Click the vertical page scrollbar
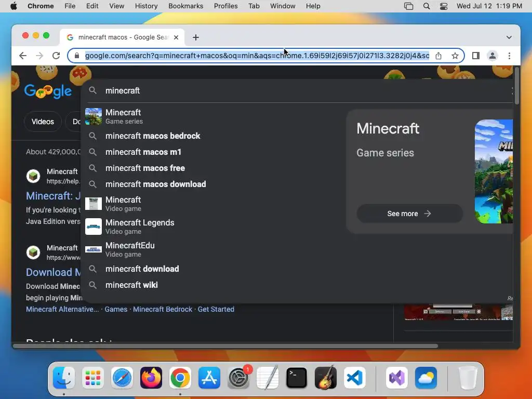 point(516,86)
